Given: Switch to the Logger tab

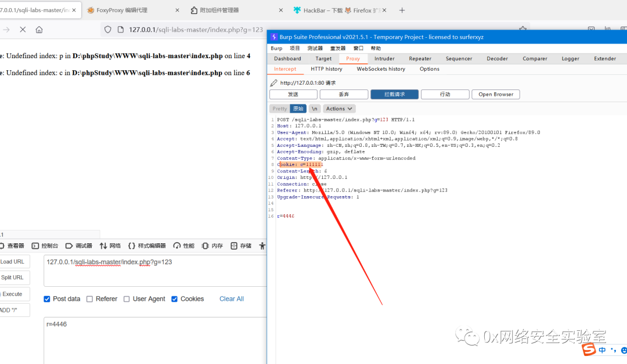Looking at the screenshot, I should [x=570, y=59].
